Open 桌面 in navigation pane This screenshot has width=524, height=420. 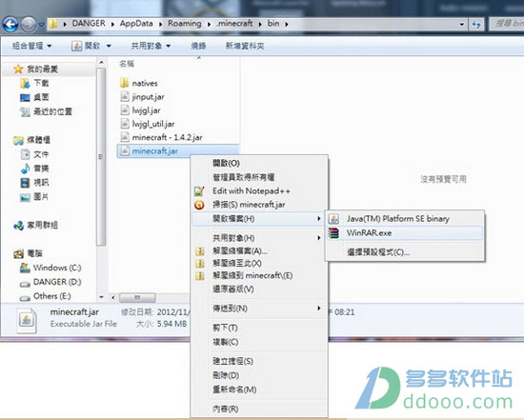(34, 97)
